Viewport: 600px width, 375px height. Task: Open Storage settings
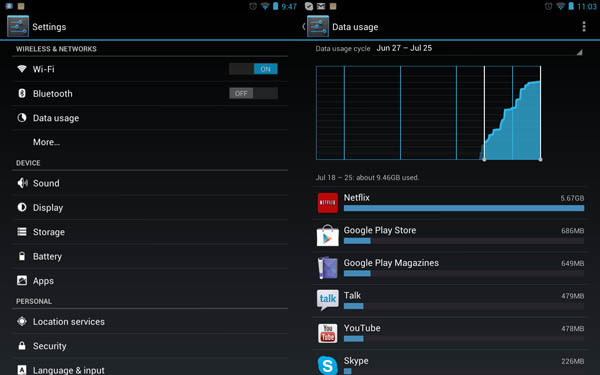click(x=150, y=232)
